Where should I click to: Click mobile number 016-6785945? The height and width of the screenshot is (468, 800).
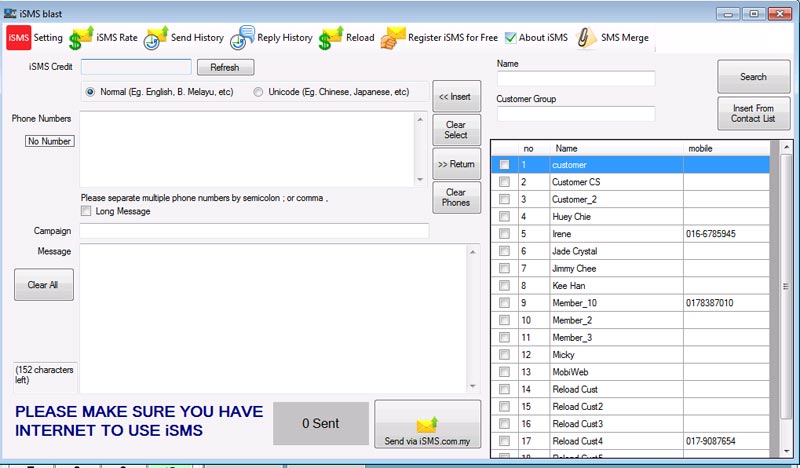click(711, 234)
